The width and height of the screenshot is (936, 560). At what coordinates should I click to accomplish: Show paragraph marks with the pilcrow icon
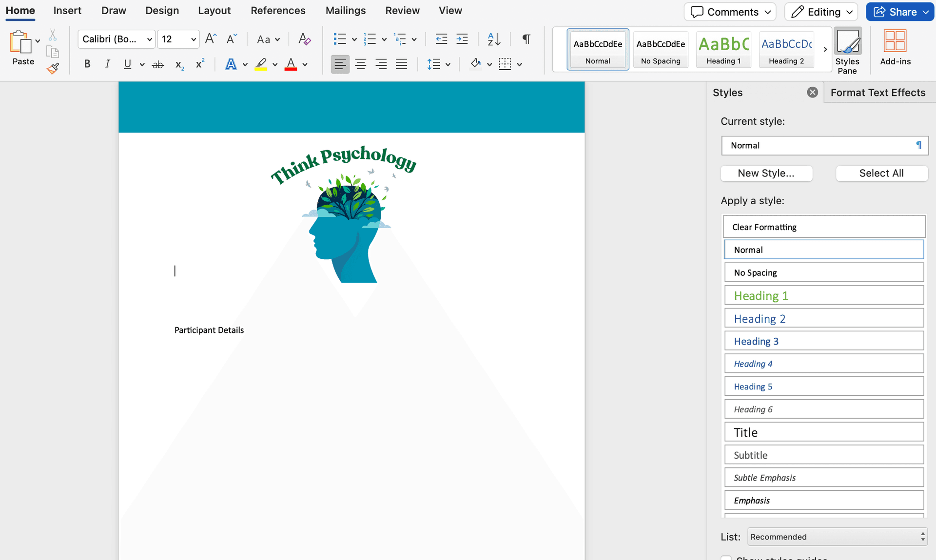(526, 39)
